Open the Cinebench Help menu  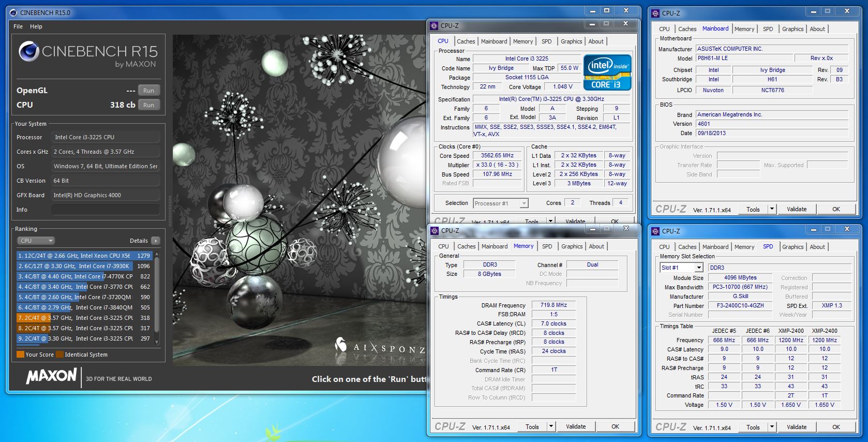tap(36, 26)
